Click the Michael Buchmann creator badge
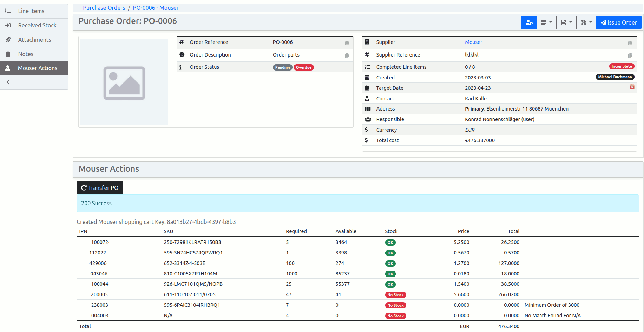Image resolution: width=644 pixels, height=332 pixels. click(x=615, y=77)
